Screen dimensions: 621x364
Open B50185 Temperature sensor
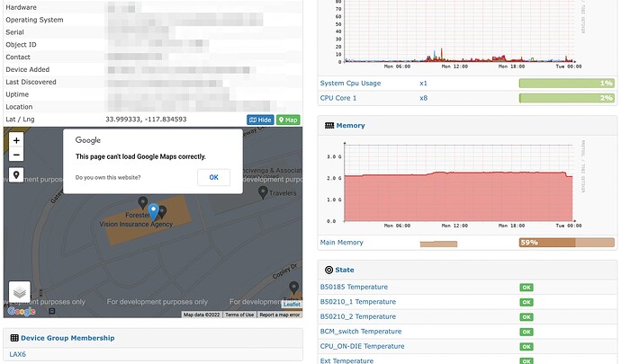click(x=357, y=287)
